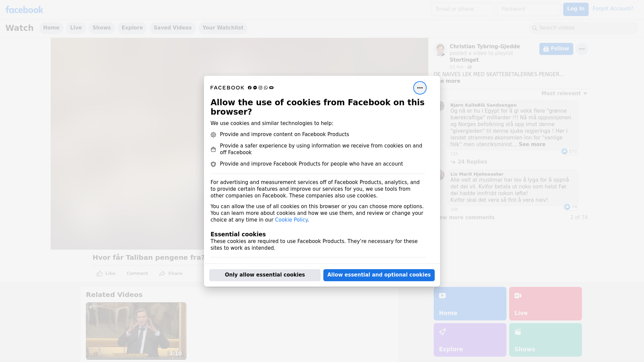644x362 pixels.
Task: Click the like reaction icon showing 272
Action: point(564,151)
